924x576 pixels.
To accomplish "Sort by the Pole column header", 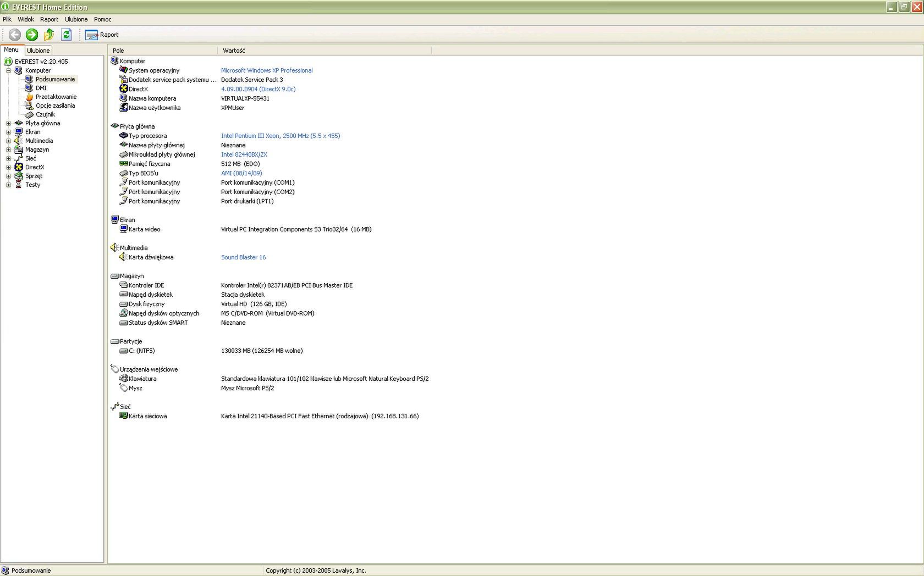I will click(163, 51).
